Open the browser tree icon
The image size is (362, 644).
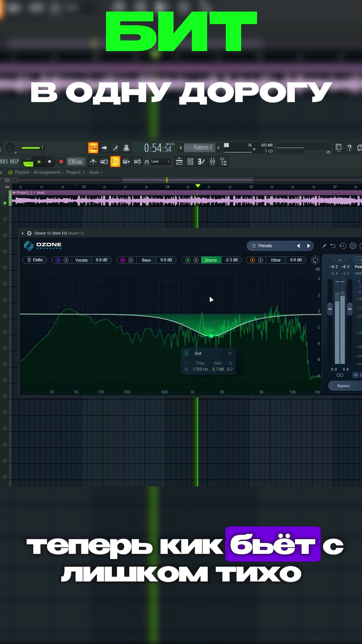(224, 162)
